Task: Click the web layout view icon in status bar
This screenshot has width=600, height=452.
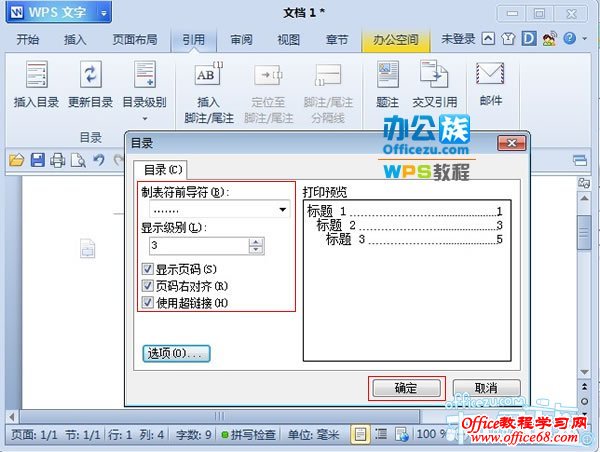Action: click(x=402, y=434)
